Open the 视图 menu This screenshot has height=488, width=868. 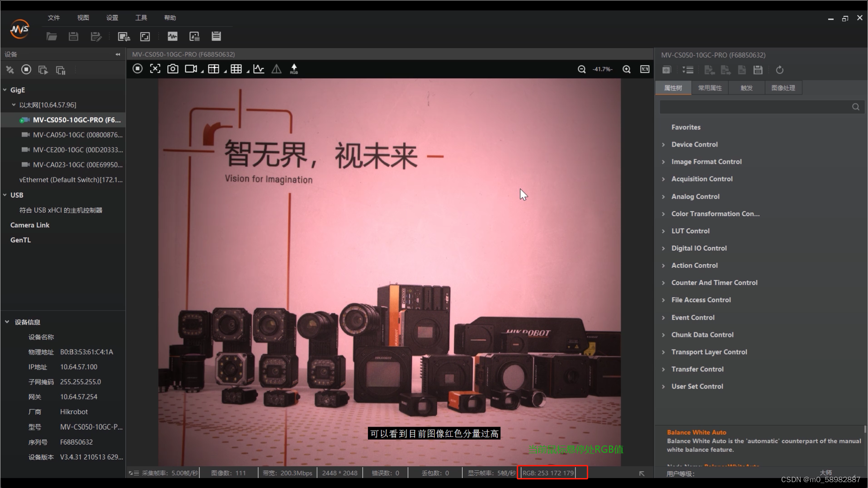(x=83, y=18)
